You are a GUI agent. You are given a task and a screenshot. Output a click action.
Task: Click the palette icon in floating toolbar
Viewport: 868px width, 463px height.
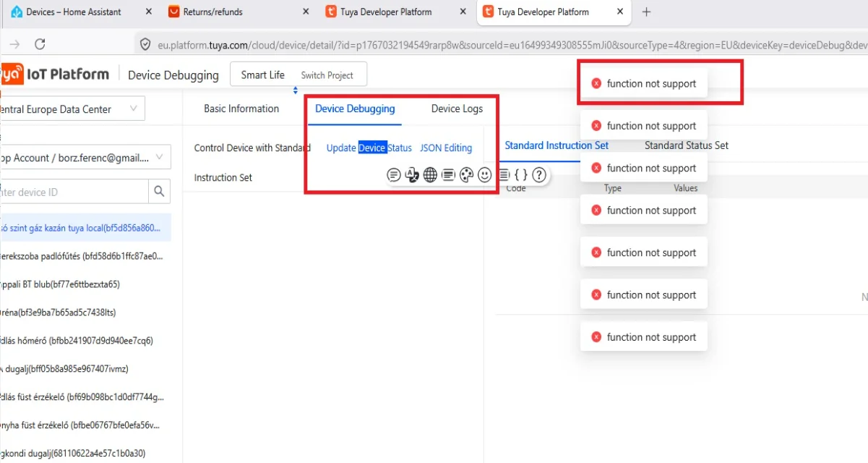coord(466,175)
